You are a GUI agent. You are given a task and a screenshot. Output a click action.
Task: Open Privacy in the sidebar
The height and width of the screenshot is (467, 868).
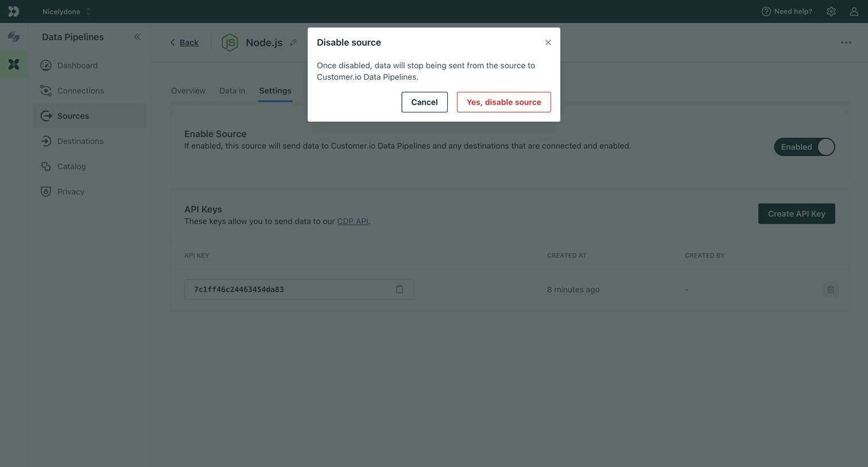tap(90, 192)
